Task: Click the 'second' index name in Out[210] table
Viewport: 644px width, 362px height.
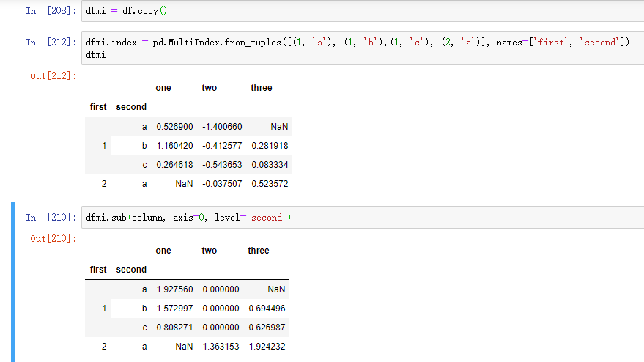Action: pos(131,270)
